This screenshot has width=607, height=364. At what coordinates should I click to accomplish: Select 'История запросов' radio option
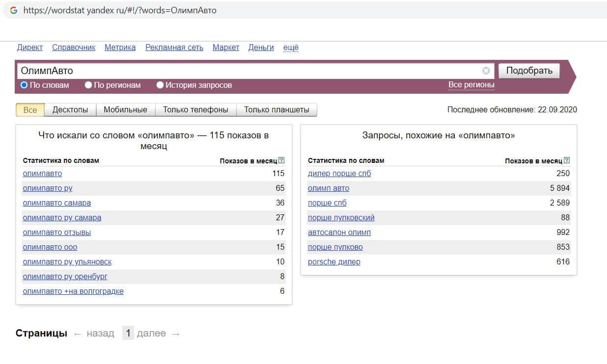click(160, 85)
